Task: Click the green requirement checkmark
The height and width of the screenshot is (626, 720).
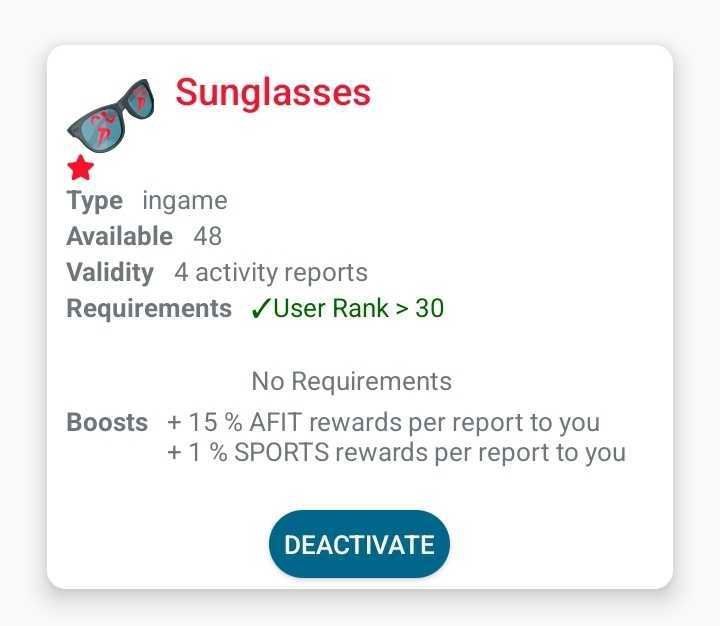Action: pos(259,308)
